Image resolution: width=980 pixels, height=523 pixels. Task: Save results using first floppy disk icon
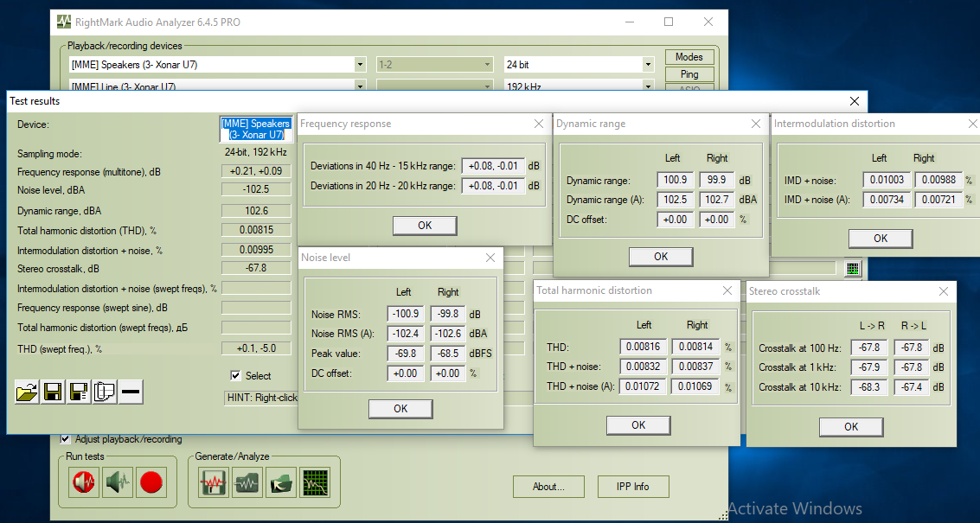53,392
